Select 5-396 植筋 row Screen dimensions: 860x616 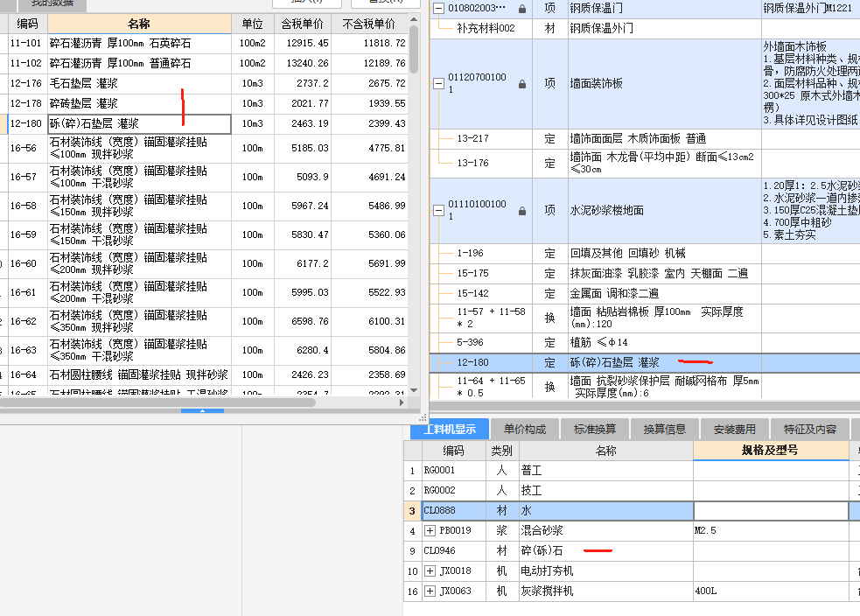[x=645, y=342]
